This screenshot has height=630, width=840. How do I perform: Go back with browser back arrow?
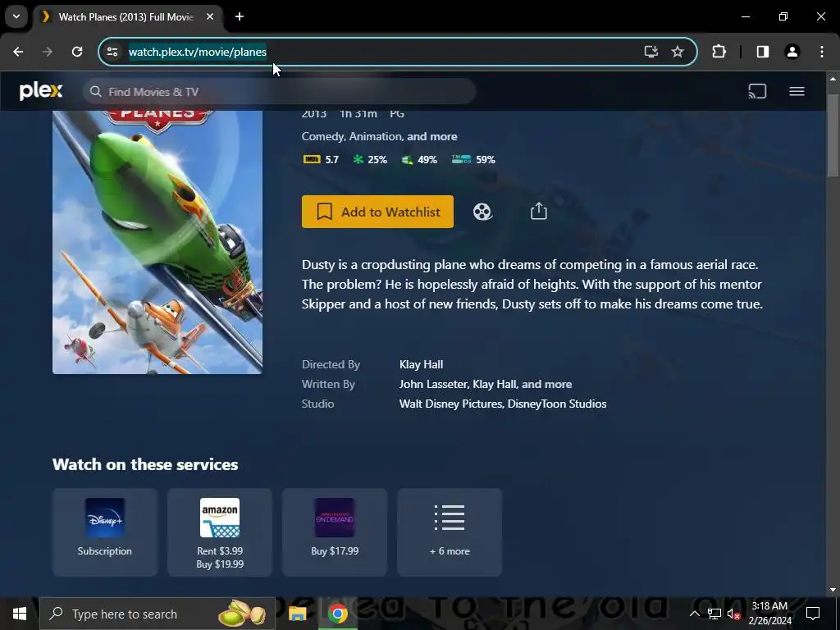[x=18, y=52]
